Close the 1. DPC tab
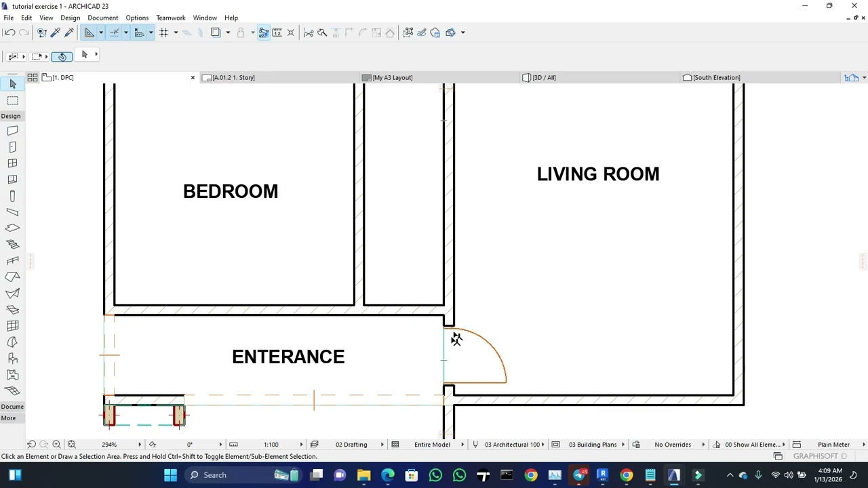Viewport: 868px width, 488px height. [x=193, y=77]
